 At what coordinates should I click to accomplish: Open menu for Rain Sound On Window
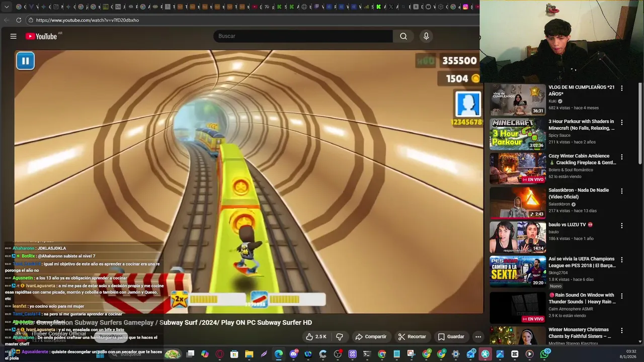[x=622, y=296]
